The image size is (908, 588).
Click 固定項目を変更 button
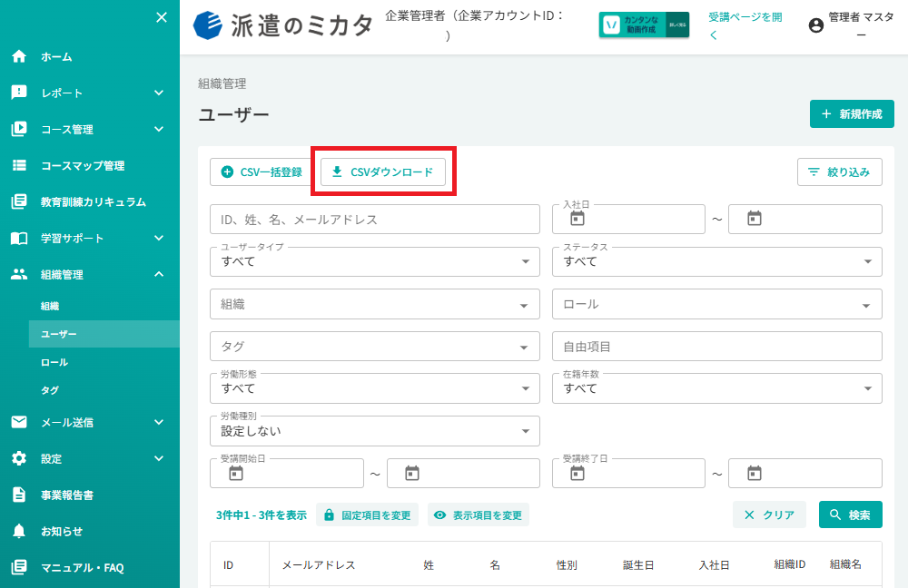coord(367,515)
